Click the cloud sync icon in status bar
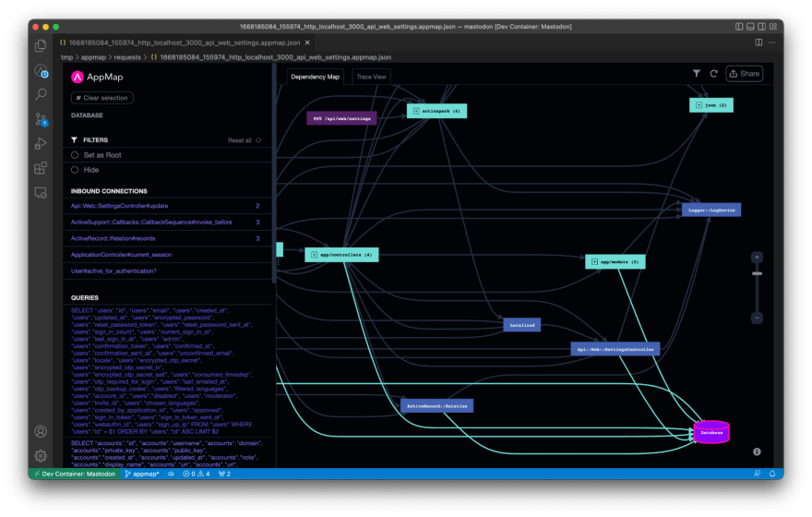Viewport: 812px width, 517px height. pyautogui.click(x=171, y=474)
